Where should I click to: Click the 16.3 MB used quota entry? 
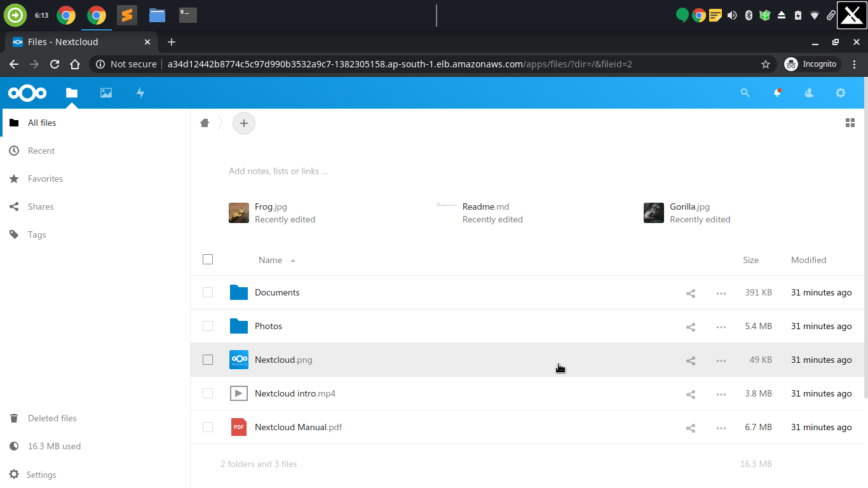click(x=95, y=446)
